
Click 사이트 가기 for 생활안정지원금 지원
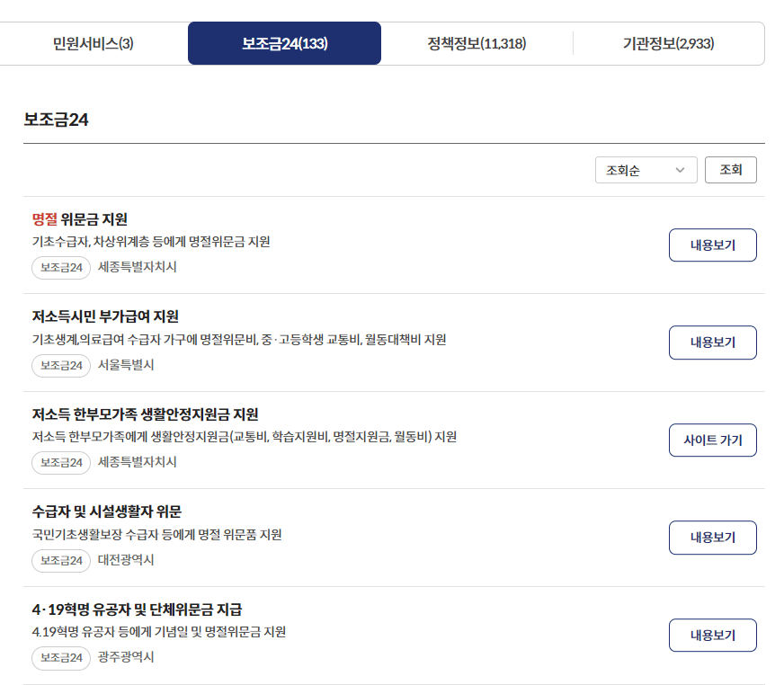(x=712, y=440)
